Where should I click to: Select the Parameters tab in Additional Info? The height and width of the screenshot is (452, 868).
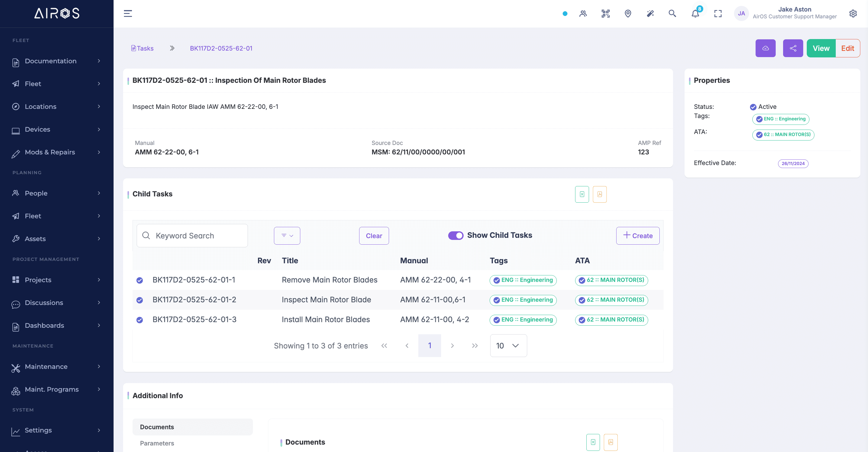[x=157, y=443]
